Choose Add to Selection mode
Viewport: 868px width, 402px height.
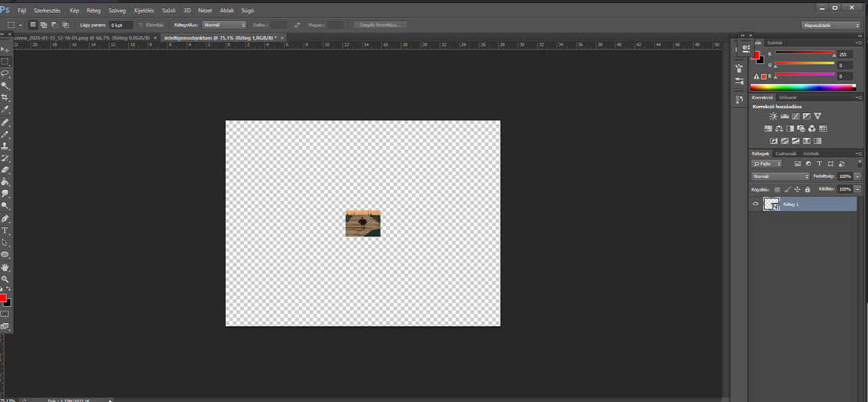[x=43, y=24]
